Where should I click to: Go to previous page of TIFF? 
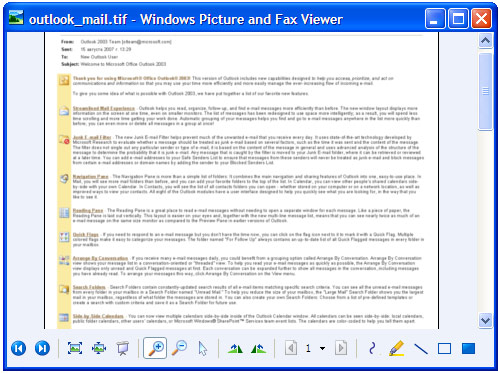291,348
